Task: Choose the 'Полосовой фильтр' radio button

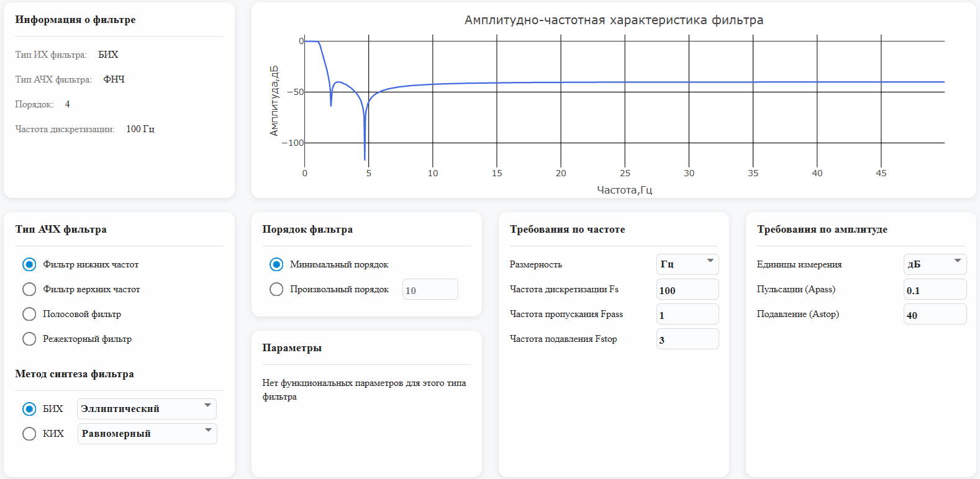Action: pyautogui.click(x=29, y=314)
